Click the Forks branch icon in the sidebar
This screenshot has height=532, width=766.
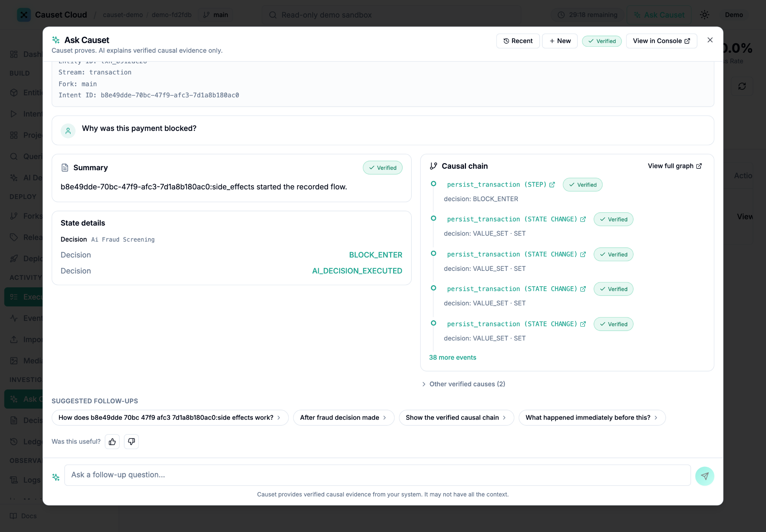14,216
